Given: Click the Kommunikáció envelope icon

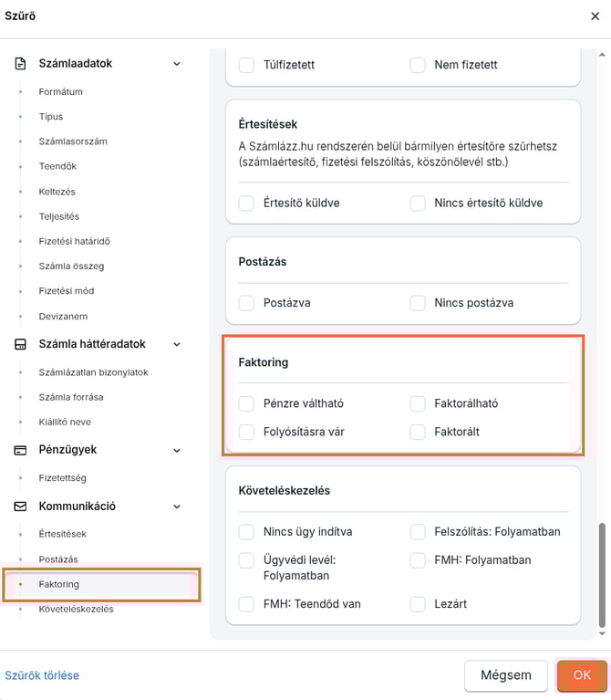Looking at the screenshot, I should (x=20, y=507).
